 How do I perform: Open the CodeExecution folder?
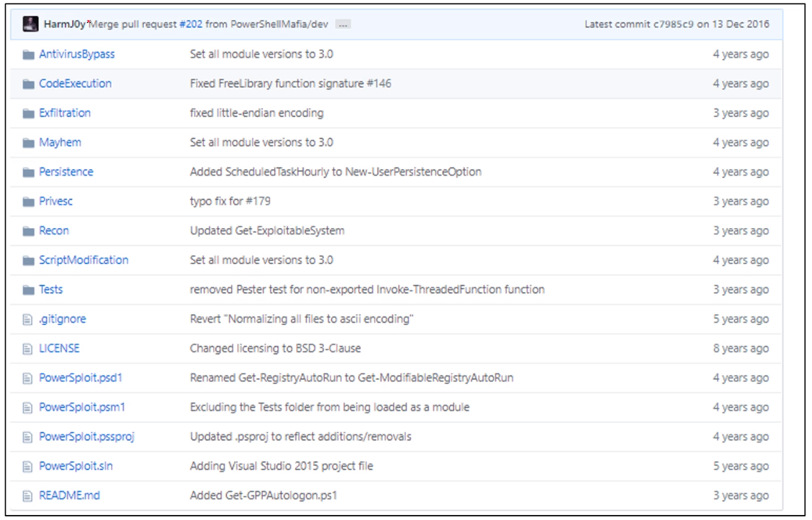[x=76, y=84]
